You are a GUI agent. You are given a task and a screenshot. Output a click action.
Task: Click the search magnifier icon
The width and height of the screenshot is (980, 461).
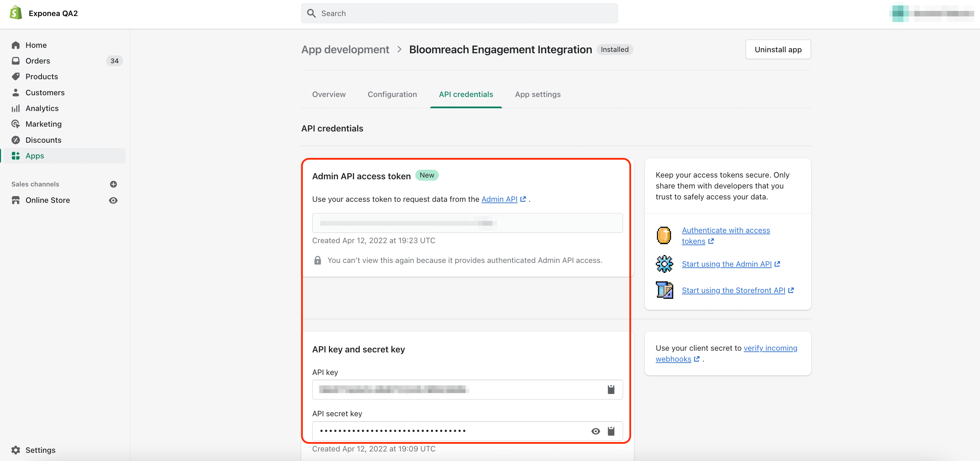pos(311,13)
